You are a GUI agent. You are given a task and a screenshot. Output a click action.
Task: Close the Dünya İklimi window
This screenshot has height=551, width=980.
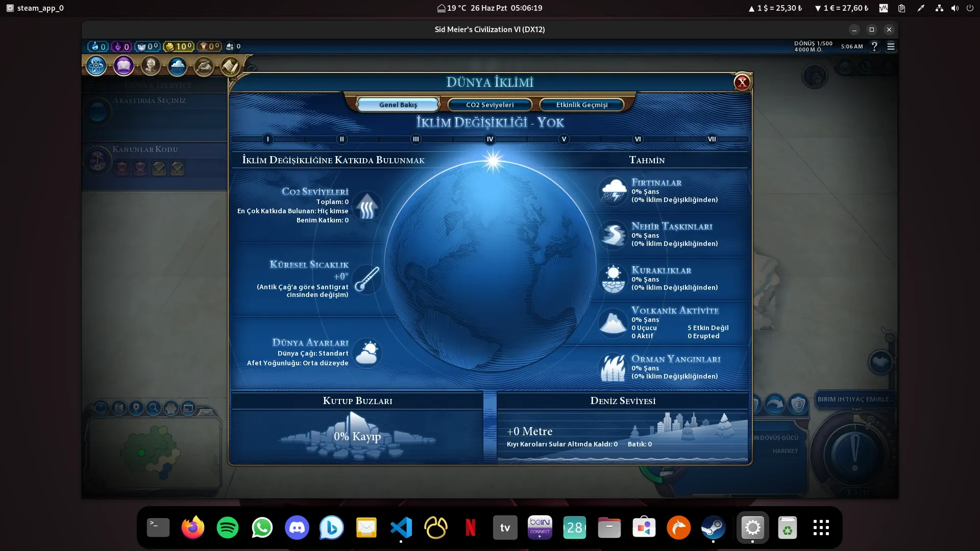[742, 82]
